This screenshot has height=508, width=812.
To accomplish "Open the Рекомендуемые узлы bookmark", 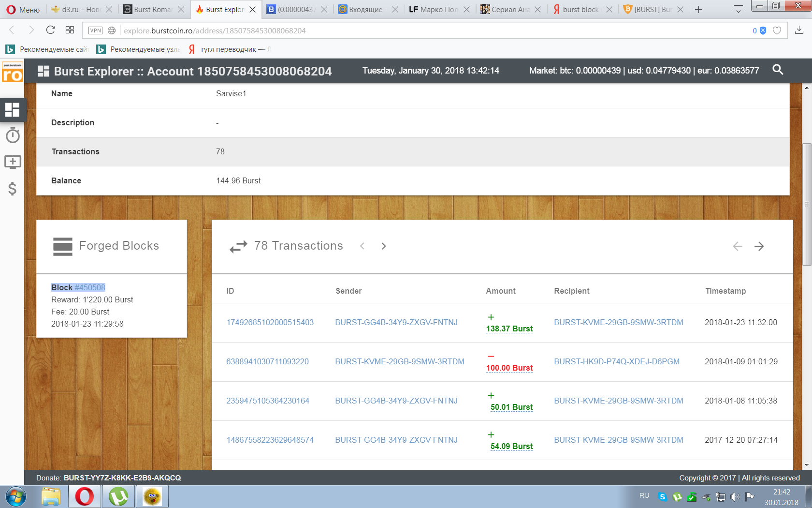I will [138, 49].
